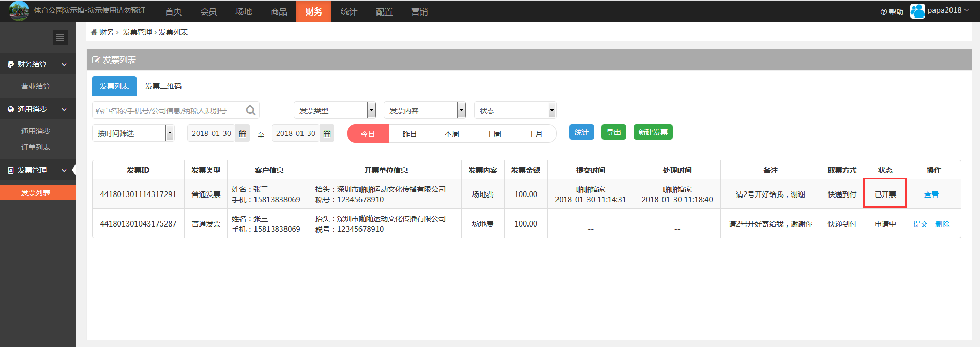
Task: Select the 上周 time filter
Action: [x=494, y=133]
